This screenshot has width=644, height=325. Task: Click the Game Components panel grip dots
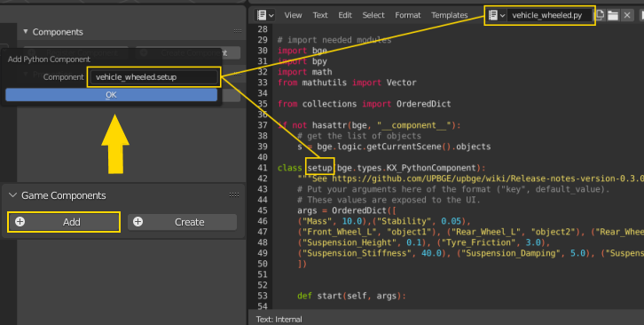pos(234,194)
